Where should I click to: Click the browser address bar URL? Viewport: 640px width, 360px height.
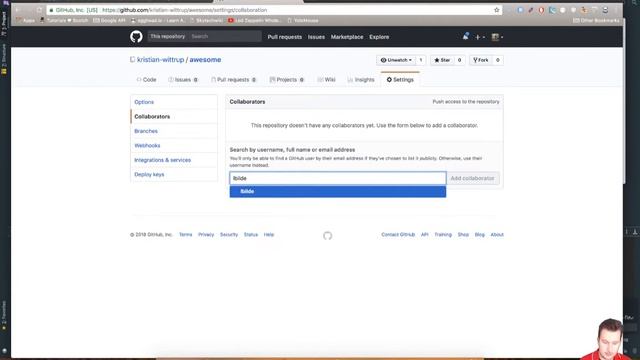click(184, 10)
